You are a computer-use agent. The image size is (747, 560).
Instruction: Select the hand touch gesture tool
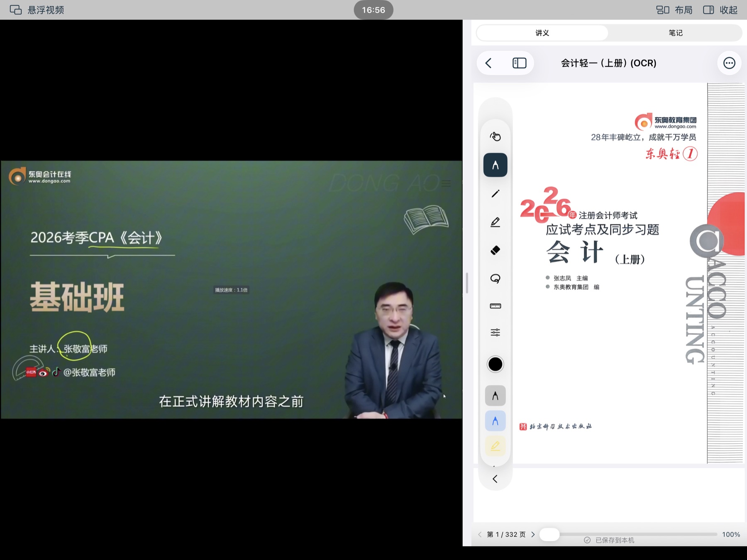pos(495,137)
